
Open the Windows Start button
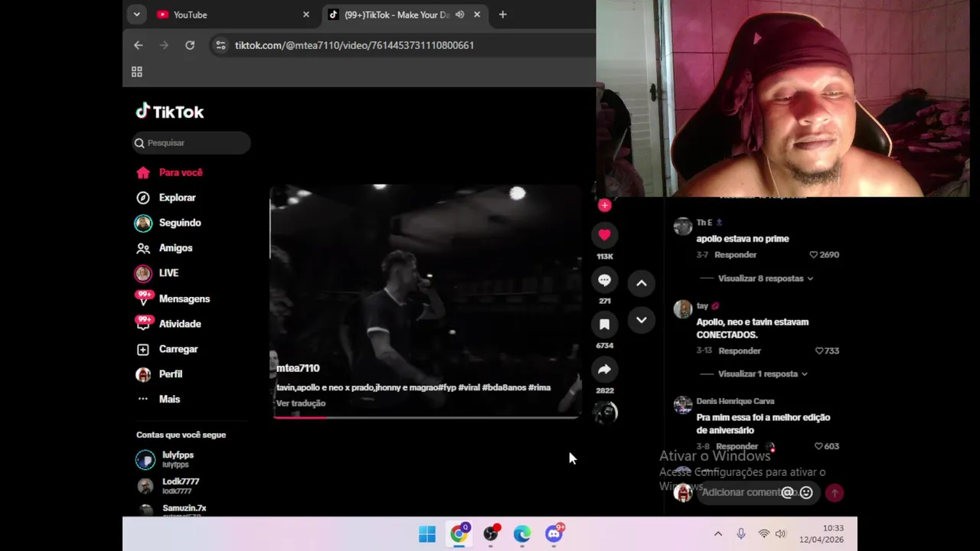coord(427,534)
